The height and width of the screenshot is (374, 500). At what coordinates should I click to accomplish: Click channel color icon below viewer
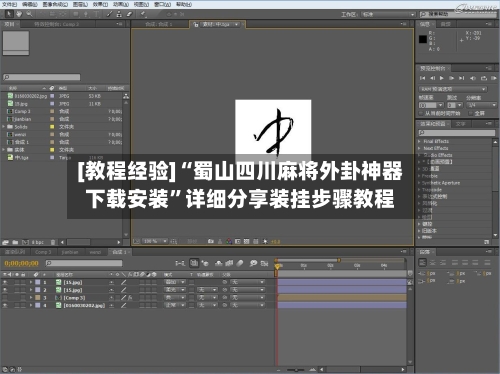coord(229,241)
